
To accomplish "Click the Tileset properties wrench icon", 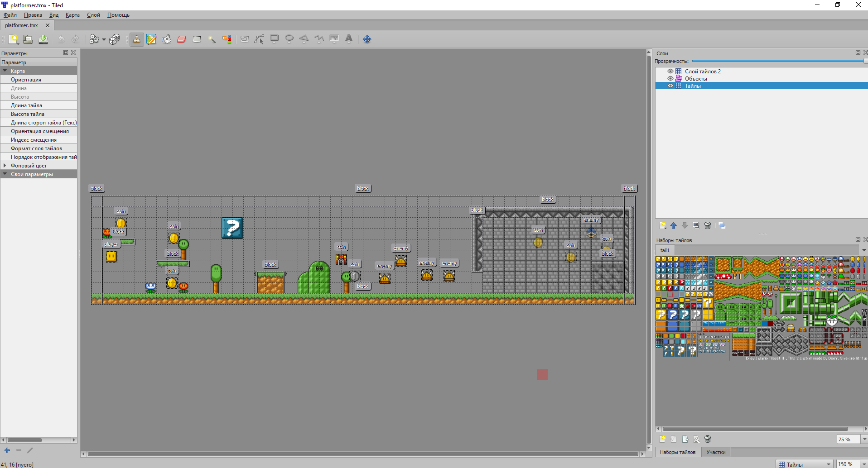I will 696,439.
